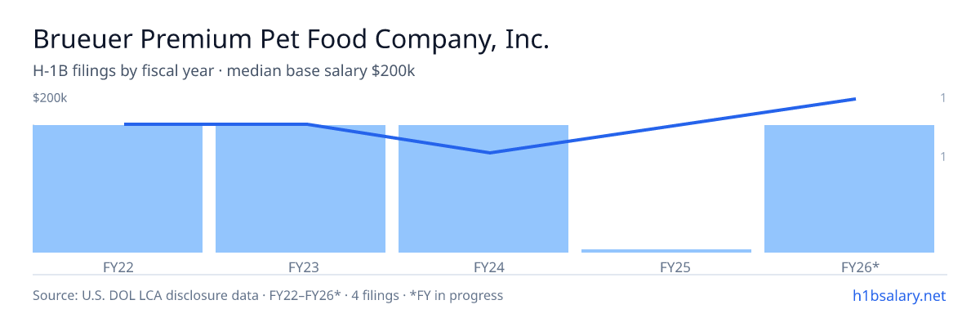Click the salary line point at FY24
Image resolution: width=980 pixels, height=327 pixels.
point(490,153)
